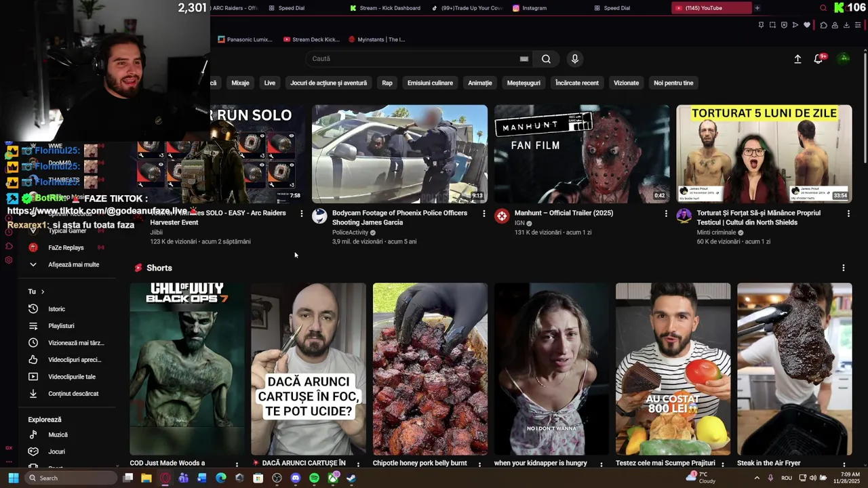Select the Live filter chip
The height and width of the screenshot is (488, 868).
coord(270,83)
